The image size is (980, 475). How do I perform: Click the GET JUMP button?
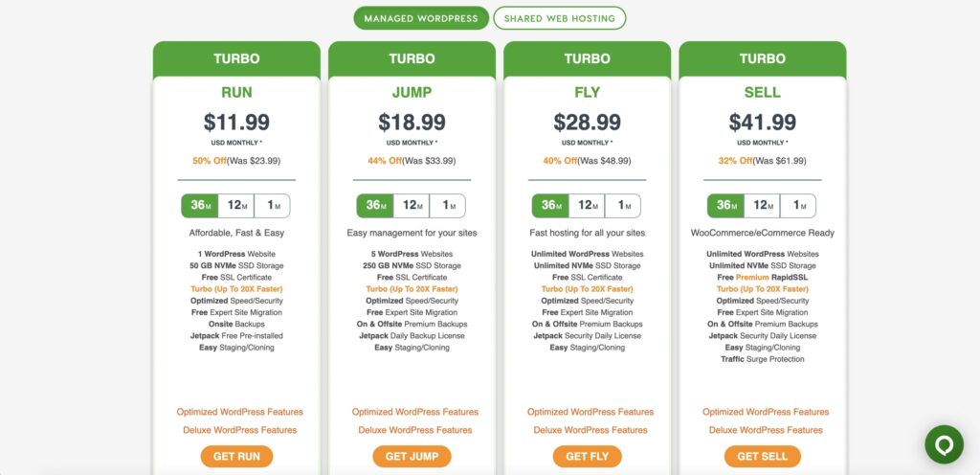click(x=412, y=456)
